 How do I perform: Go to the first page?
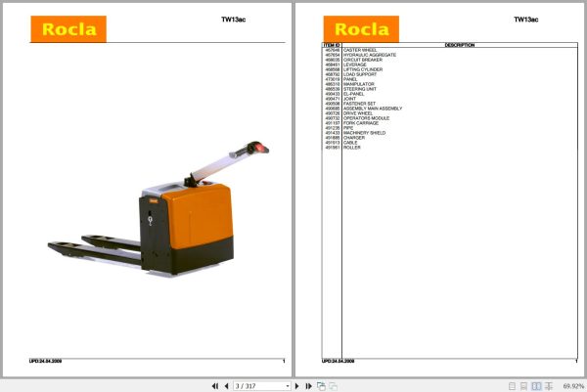coord(215,386)
